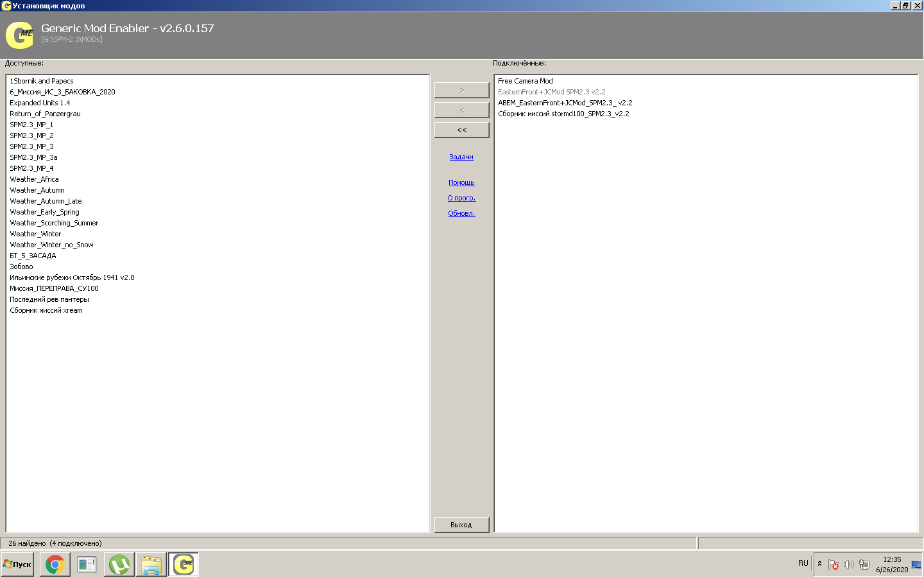
Task: Select 'Weather_Early_Spring' mod
Action: 44,212
